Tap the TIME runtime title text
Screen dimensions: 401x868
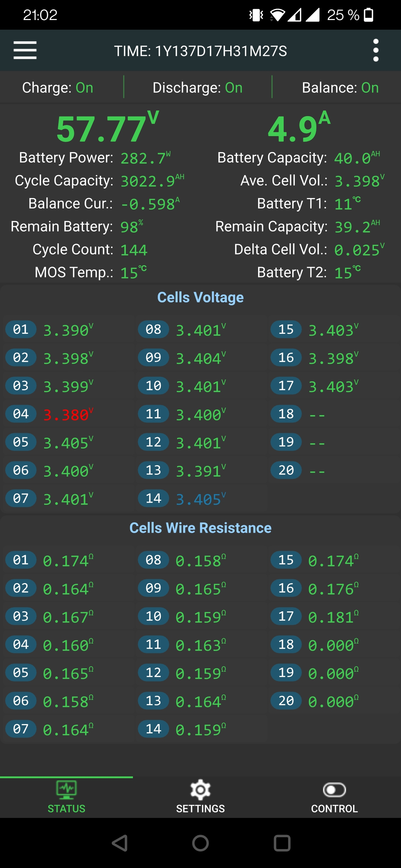point(200,51)
